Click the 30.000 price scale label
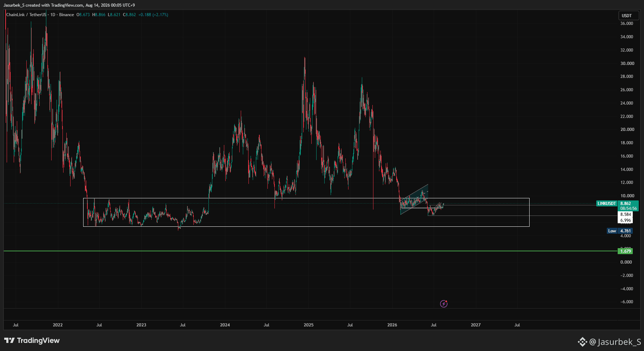The height and width of the screenshot is (351, 644). (627, 64)
